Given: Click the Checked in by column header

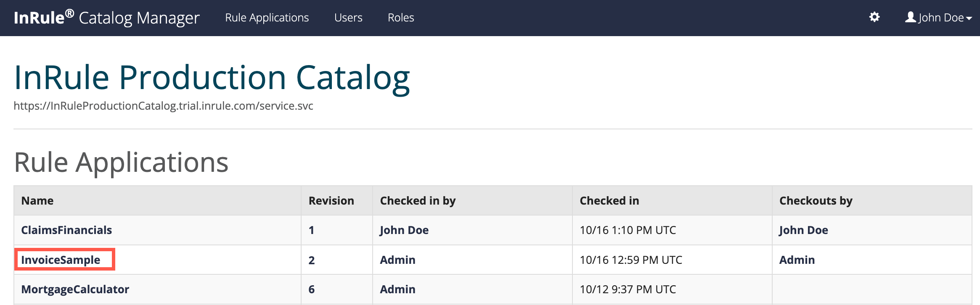Looking at the screenshot, I should [x=417, y=201].
